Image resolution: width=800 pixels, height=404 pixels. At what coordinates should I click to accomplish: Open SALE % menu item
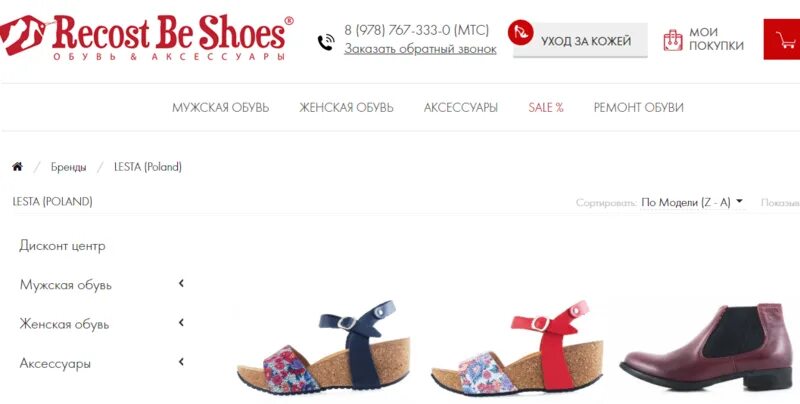point(546,108)
